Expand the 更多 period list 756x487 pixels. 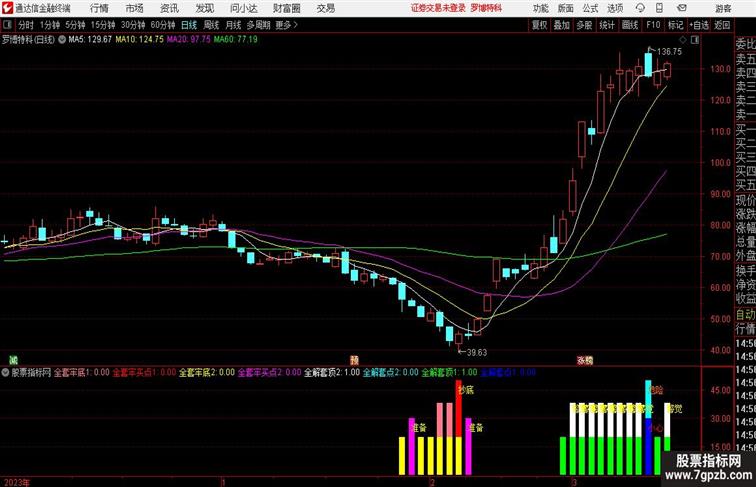click(286, 25)
